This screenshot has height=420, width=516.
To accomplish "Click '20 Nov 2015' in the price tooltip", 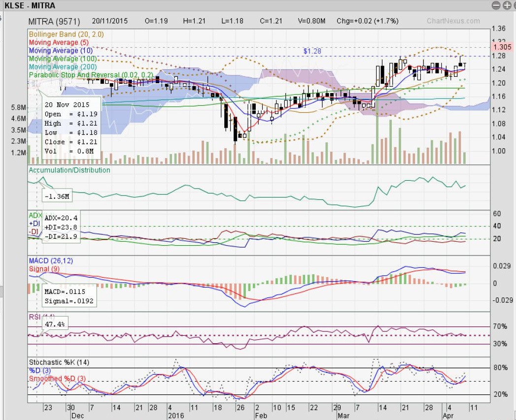I will 67,104.
